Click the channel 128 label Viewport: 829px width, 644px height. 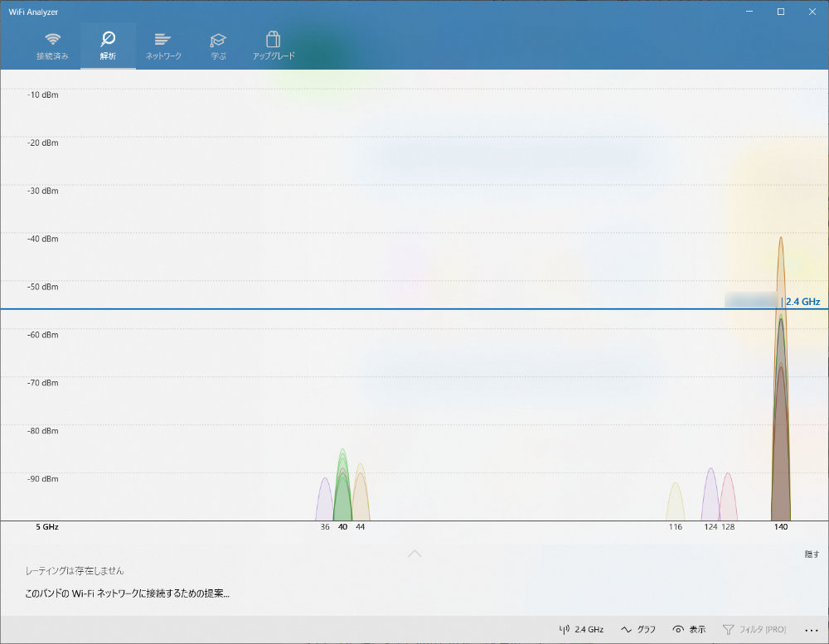[x=728, y=526]
